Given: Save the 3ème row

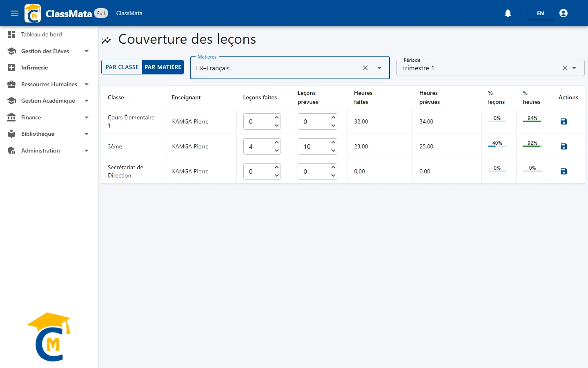Looking at the screenshot, I should click(564, 146).
